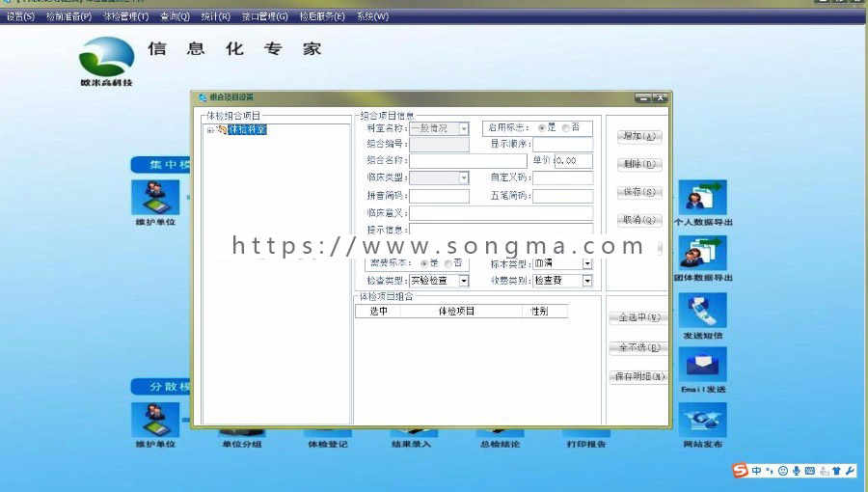Launch the 网站发布 icon
This screenshot has width=868, height=492.
pyautogui.click(x=702, y=420)
